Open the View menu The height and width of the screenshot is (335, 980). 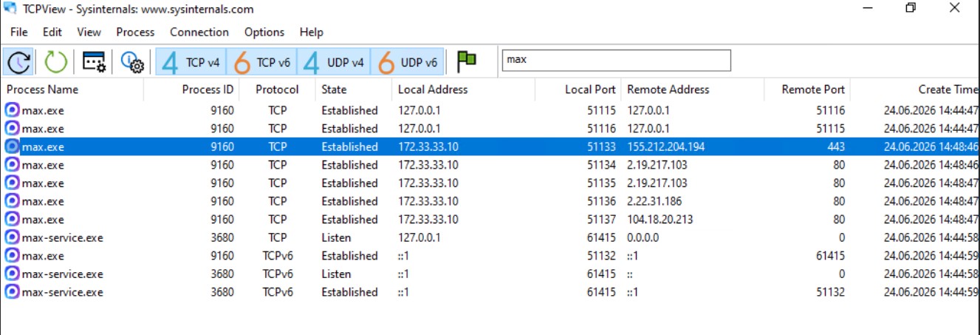click(x=89, y=32)
